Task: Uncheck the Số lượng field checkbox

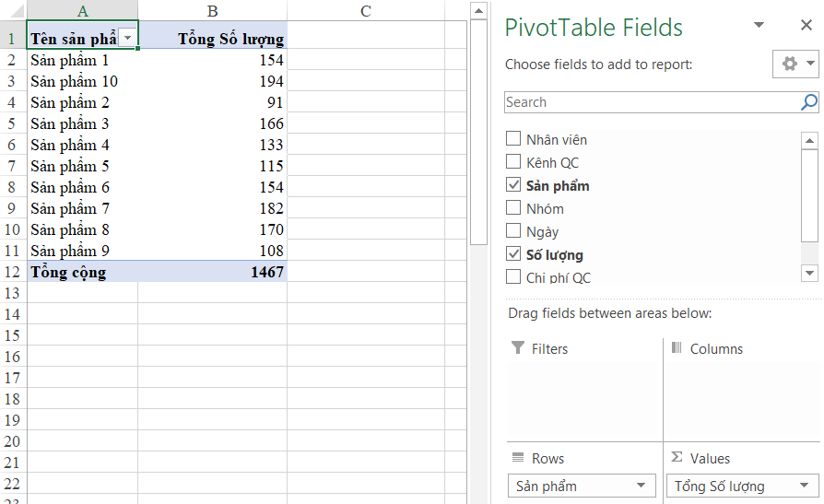Action: (512, 254)
